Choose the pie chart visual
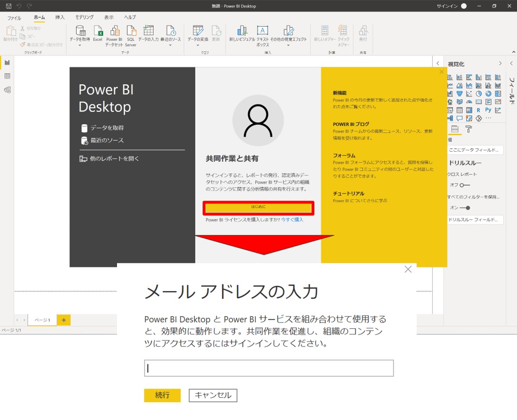This screenshot has height=420, width=517. click(x=478, y=94)
